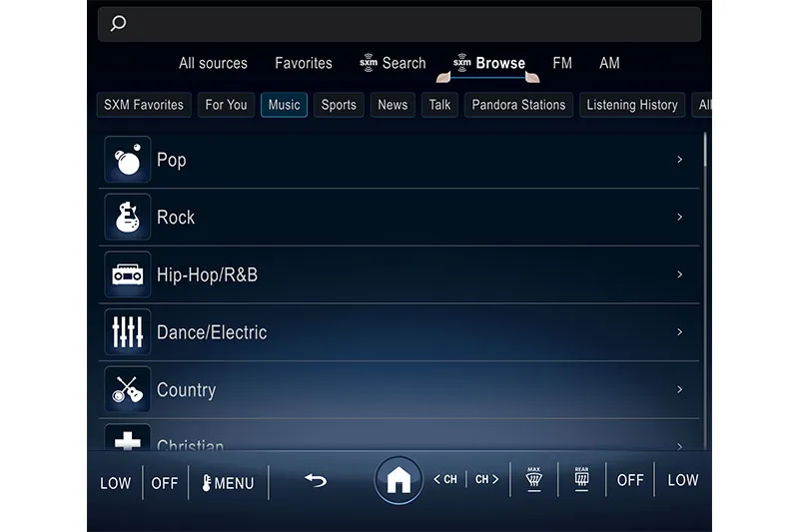Tap the Pop genre icon

coord(128,160)
